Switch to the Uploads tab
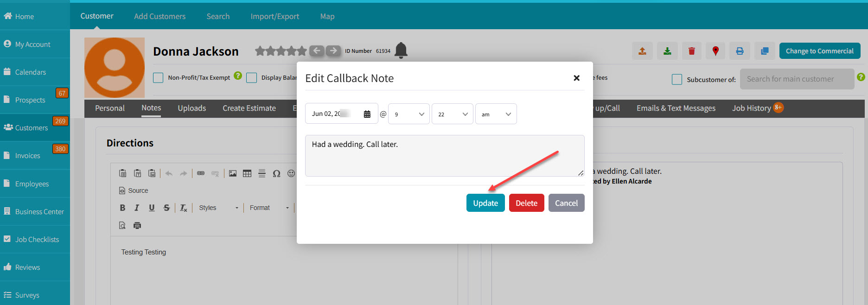Viewport: 868px width, 305px height. click(191, 108)
